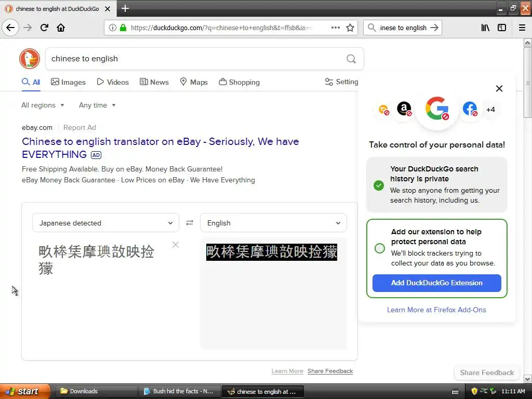
Task: Switch to the Videos tab
Action: click(113, 82)
